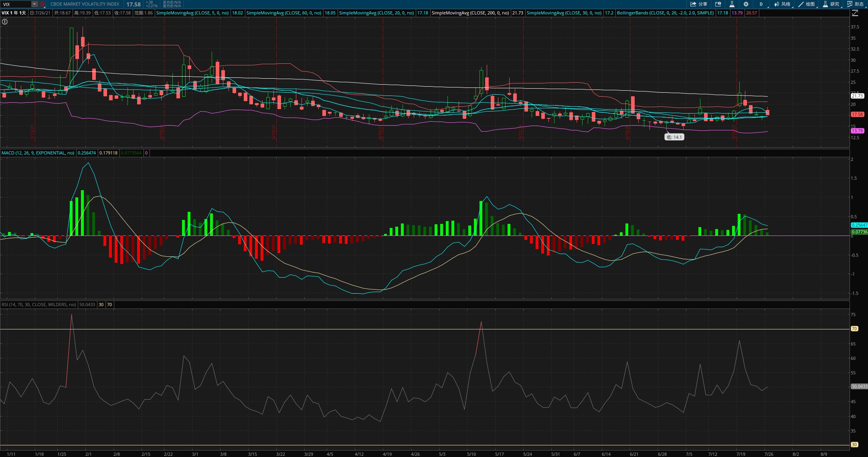Viewport: 868px width, 457px height.
Task: Click the 0.179118 MACD average value
Action: point(108,153)
